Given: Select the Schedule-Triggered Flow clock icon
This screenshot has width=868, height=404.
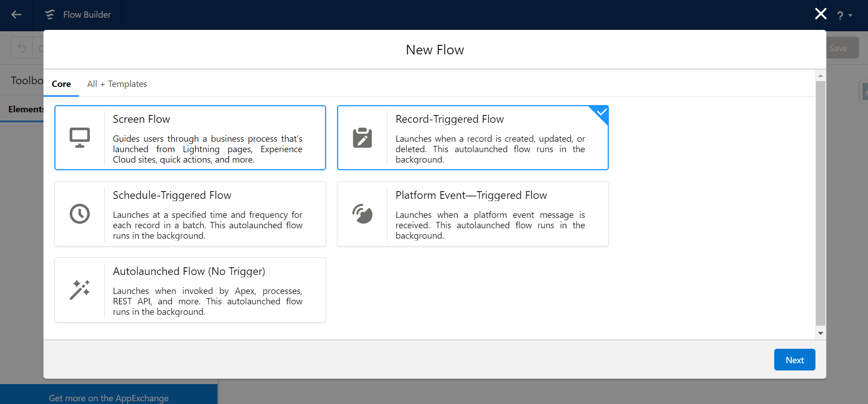Looking at the screenshot, I should 80,214.
